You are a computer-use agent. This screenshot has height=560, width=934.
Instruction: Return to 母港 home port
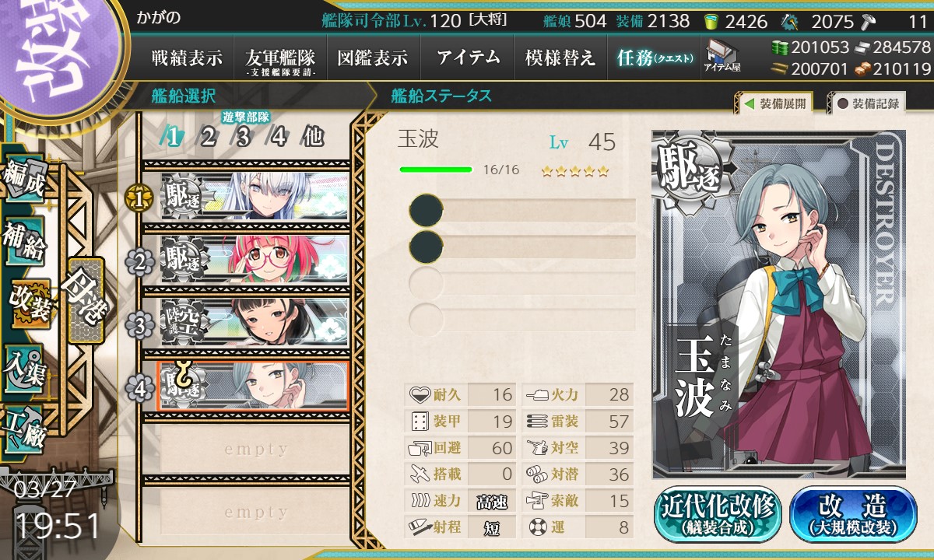coord(86,301)
